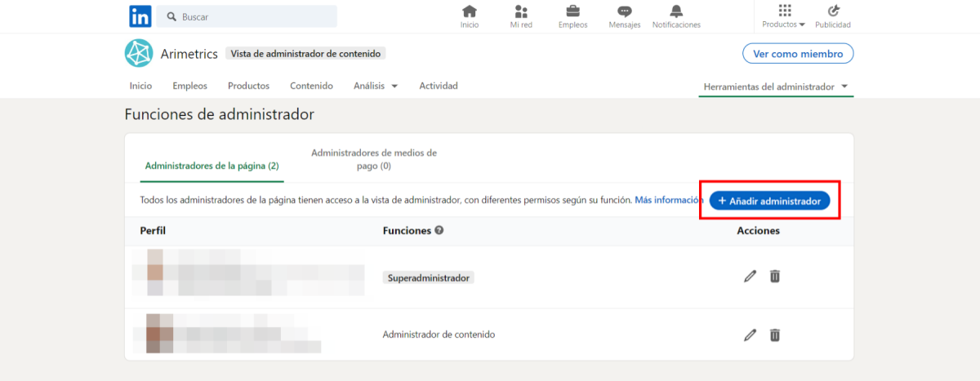The image size is (980, 381).
Task: Select Administradores de medios de pago tab
Action: [374, 159]
